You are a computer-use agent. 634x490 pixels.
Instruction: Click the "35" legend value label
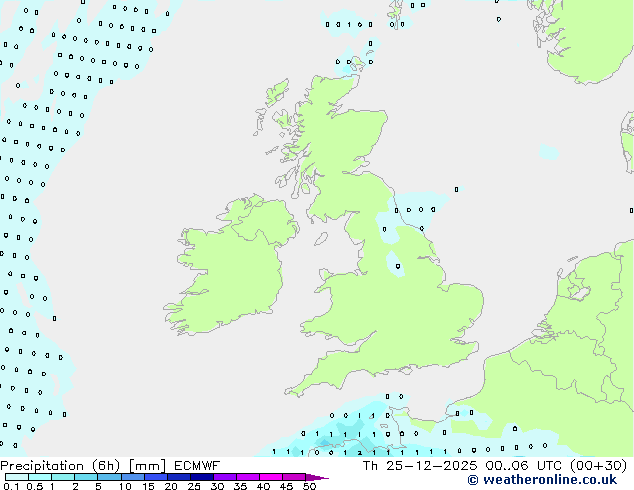240,486
